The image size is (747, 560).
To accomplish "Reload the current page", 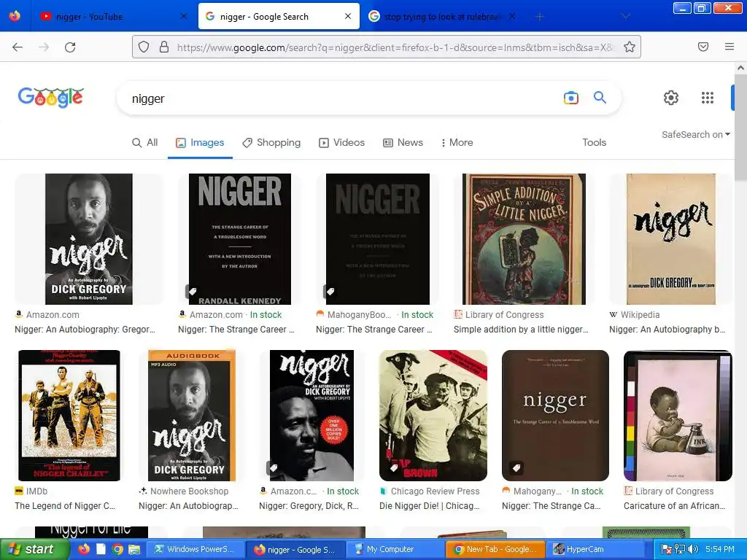I will (70, 47).
